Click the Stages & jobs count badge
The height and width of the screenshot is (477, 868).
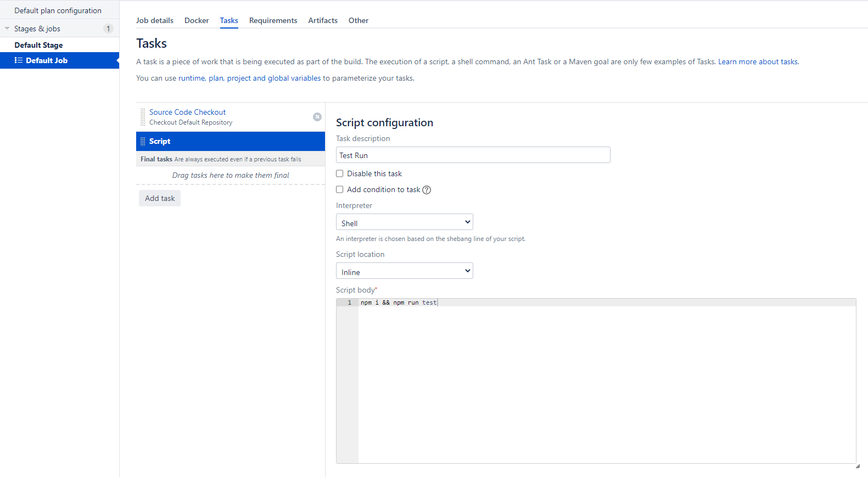(x=108, y=29)
